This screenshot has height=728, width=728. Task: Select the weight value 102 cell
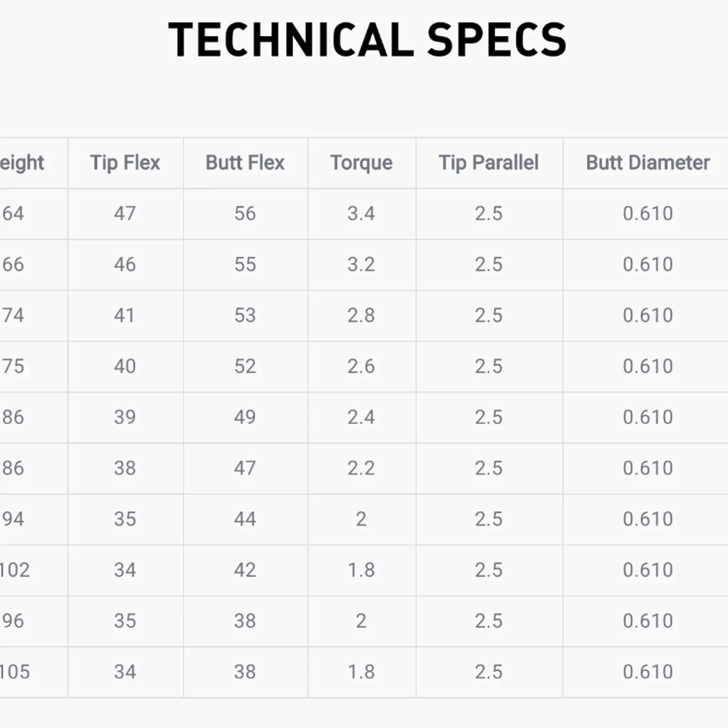[x=34, y=571]
